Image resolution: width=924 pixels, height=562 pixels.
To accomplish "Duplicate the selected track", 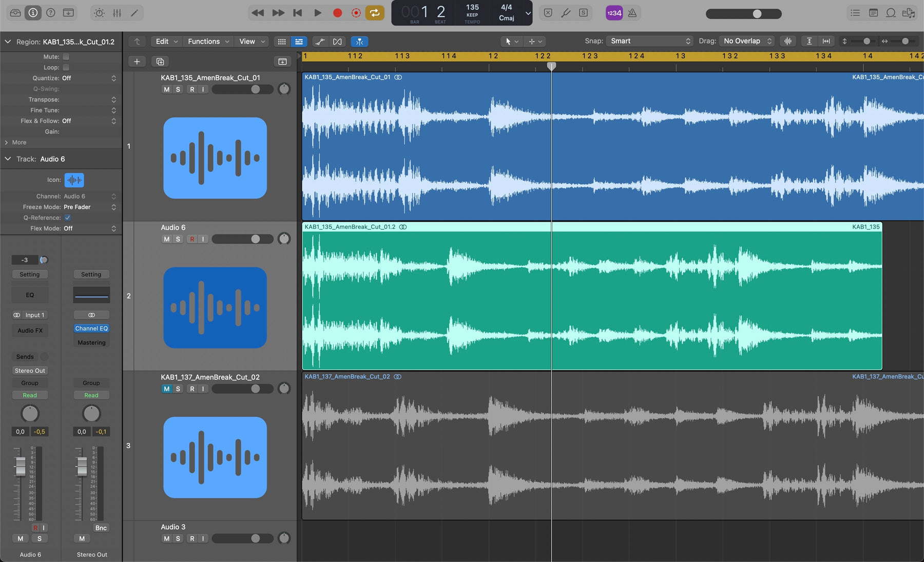I will click(x=160, y=62).
